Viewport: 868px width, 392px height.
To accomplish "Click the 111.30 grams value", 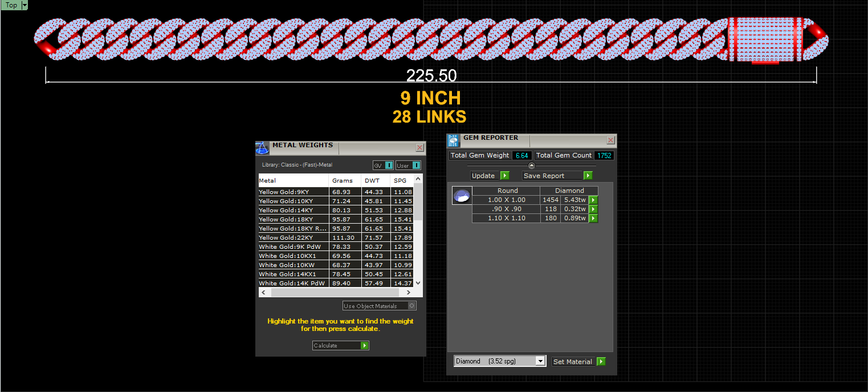I will 343,237.
